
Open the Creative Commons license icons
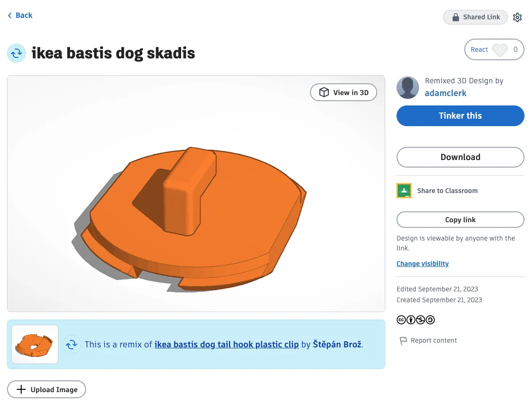pos(416,320)
